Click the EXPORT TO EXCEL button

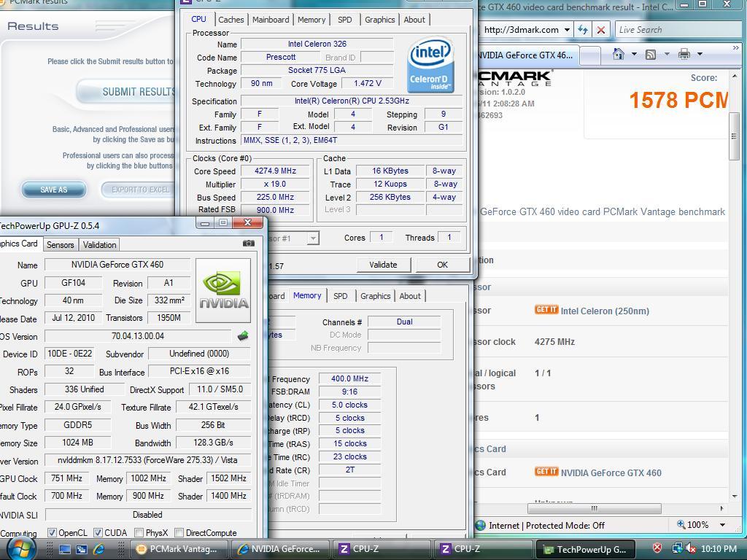138,190
